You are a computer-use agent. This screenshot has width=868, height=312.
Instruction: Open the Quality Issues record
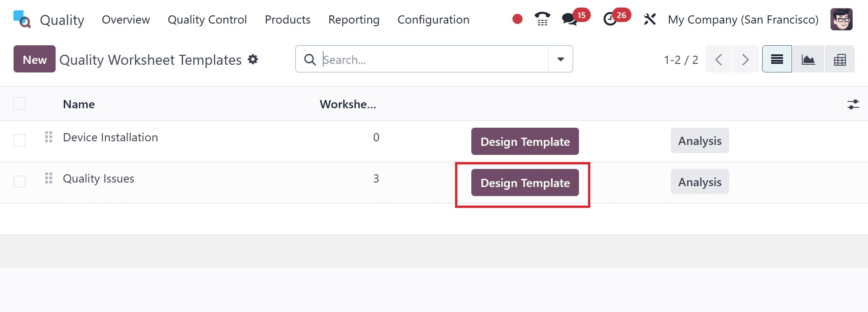99,178
